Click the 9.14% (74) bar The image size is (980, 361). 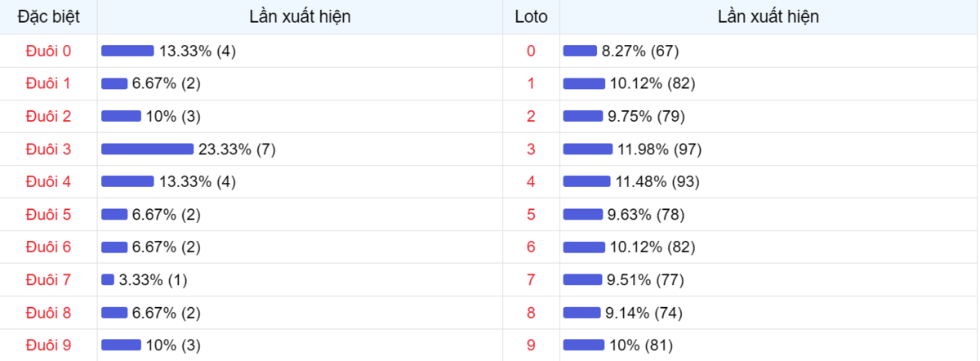(x=582, y=313)
